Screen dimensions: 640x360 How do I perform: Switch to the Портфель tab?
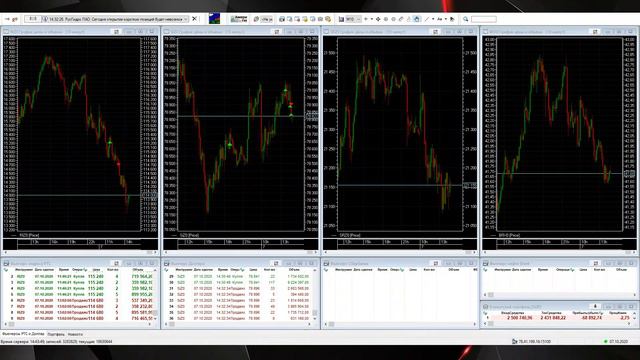(56, 334)
